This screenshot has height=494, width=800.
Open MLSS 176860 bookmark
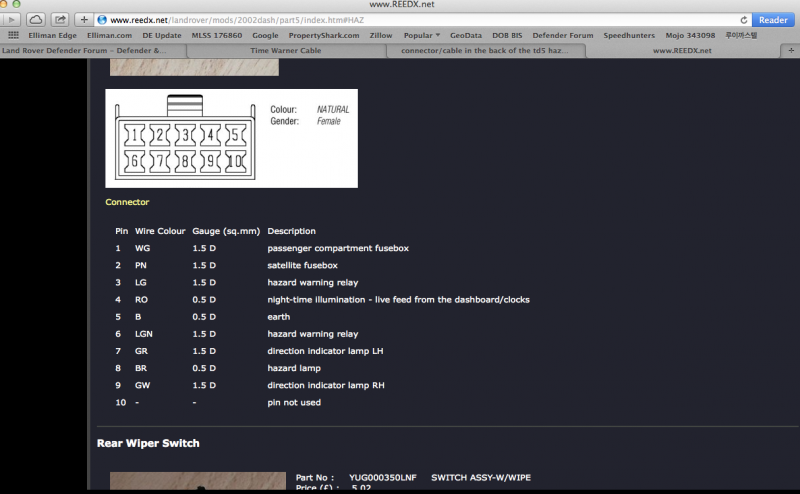(x=217, y=35)
